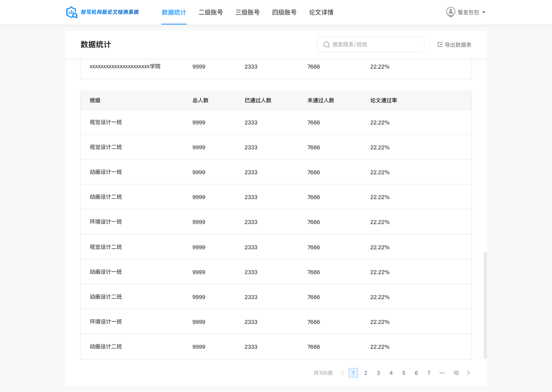Open the 数据统计 tab
The width and height of the screenshot is (552, 392).
point(174,13)
